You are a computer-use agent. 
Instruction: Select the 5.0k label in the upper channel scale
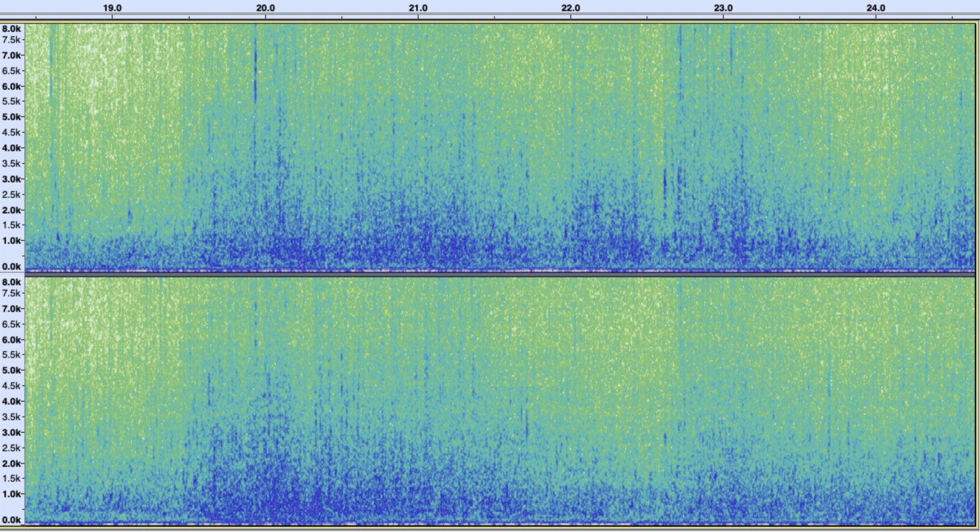(12, 116)
